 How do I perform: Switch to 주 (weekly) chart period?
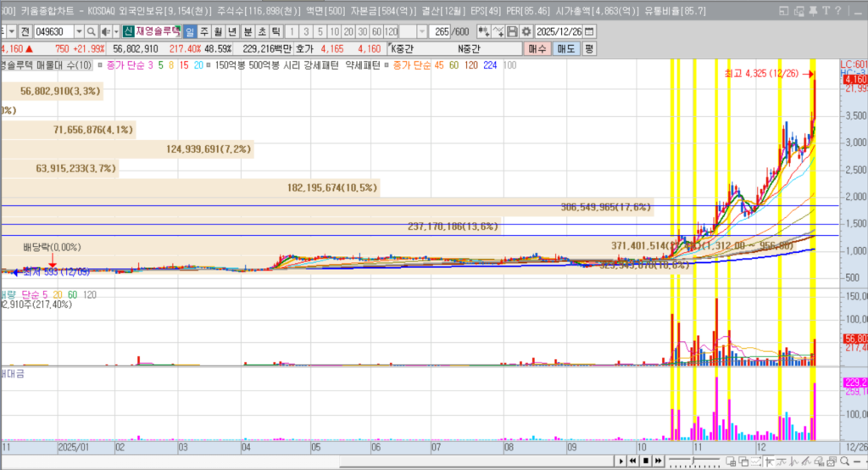click(x=203, y=31)
